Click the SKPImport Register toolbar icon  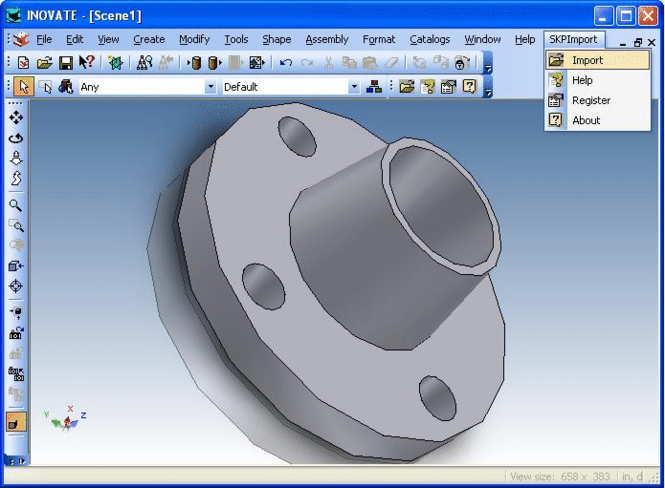[x=448, y=87]
